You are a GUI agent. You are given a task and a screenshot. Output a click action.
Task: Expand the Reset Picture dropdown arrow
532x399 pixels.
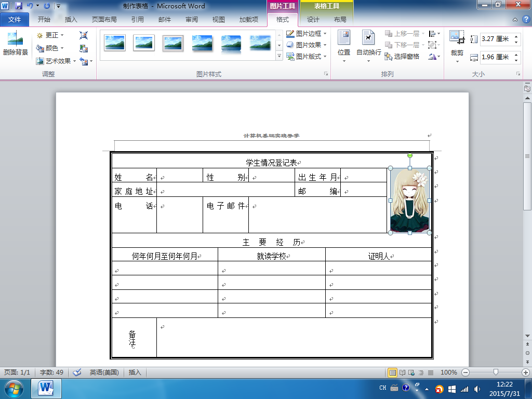pos(91,61)
